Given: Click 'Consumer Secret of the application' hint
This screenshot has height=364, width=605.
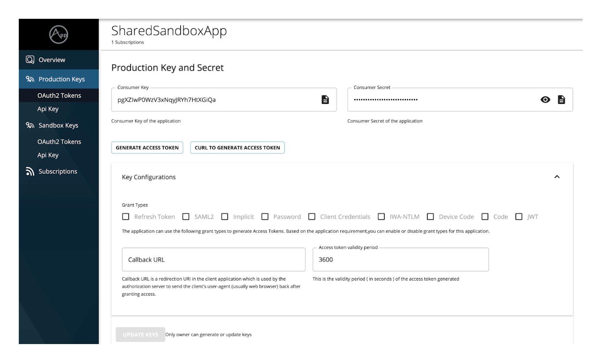Looking at the screenshot, I should (x=385, y=121).
